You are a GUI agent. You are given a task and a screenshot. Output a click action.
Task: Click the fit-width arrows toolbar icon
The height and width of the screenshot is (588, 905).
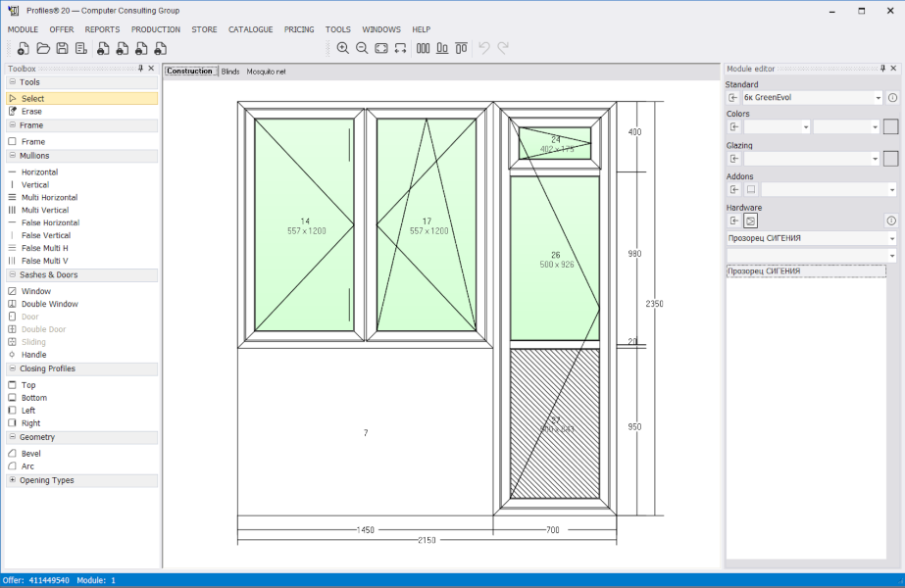tap(401, 48)
